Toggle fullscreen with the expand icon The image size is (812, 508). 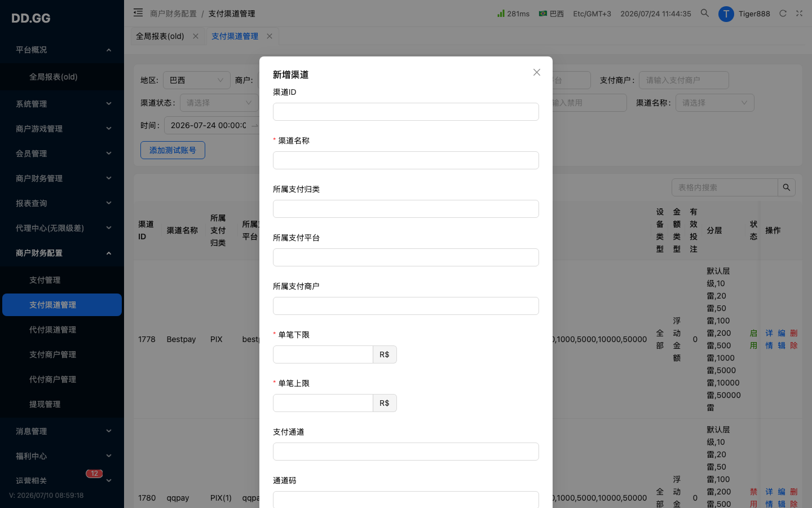(799, 14)
